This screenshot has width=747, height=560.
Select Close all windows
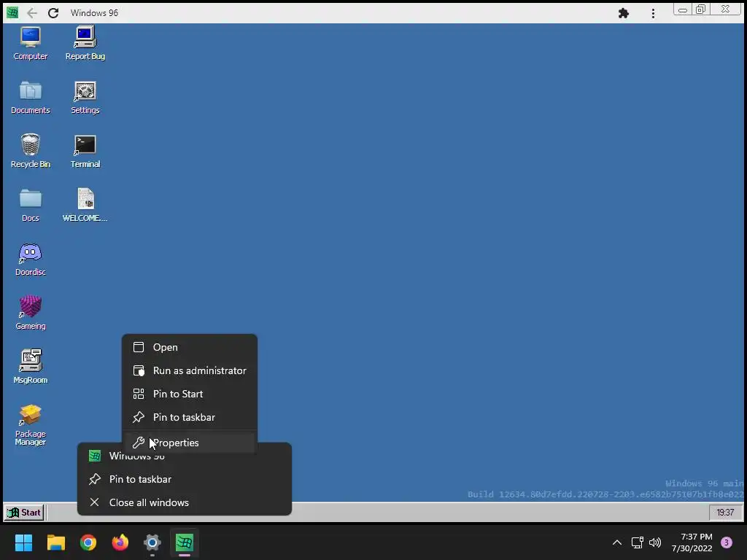click(185, 502)
